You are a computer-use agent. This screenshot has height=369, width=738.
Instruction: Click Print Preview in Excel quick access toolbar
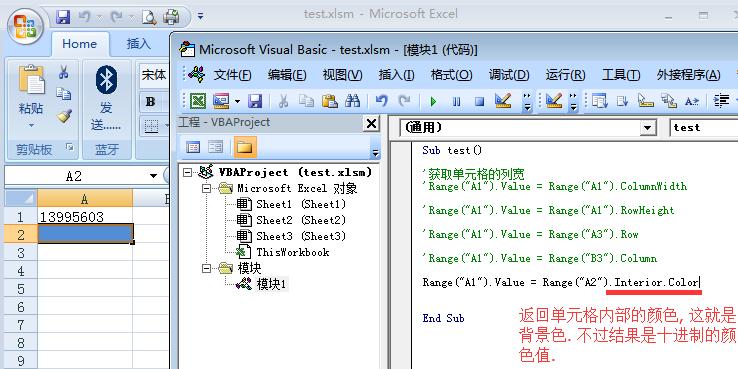pyautogui.click(x=149, y=17)
